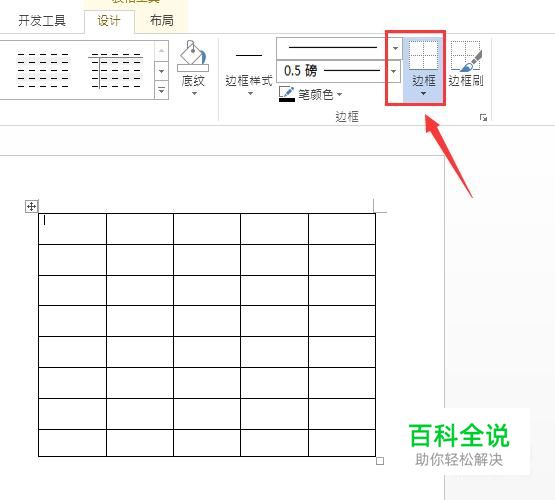Click the table move handle
This screenshot has width=555, height=500.
pyautogui.click(x=32, y=206)
